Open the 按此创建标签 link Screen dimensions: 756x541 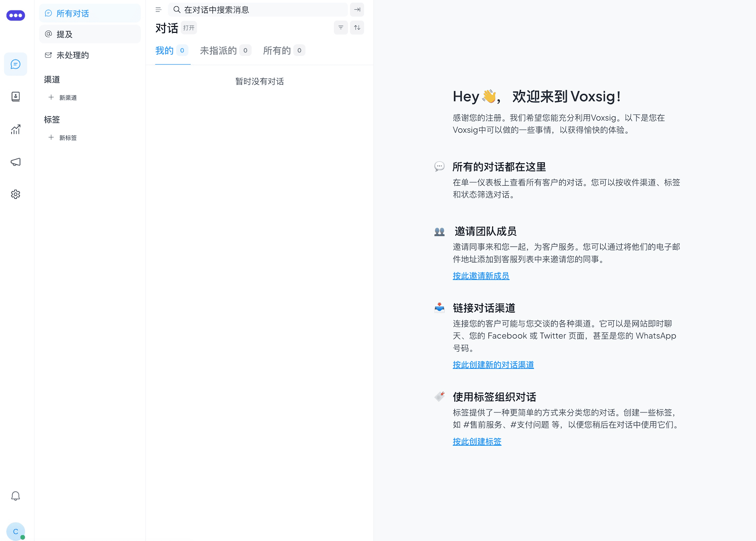(x=477, y=442)
